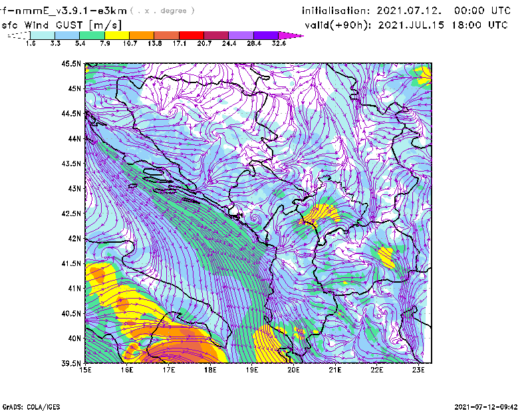Image resolution: width=532 pixels, height=411 pixels.
Task: Click the 17E longitude label
Action: click(169, 370)
